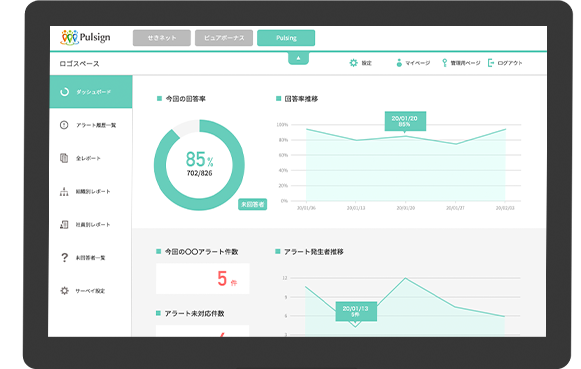Open the organization report via the hierarchy icon
The image size is (581, 369).
64,192
